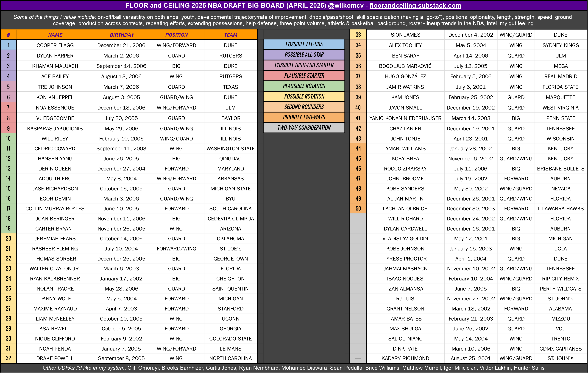Select the DERIK QUEEN name cell
This screenshot has height=373, width=588.
55,169
